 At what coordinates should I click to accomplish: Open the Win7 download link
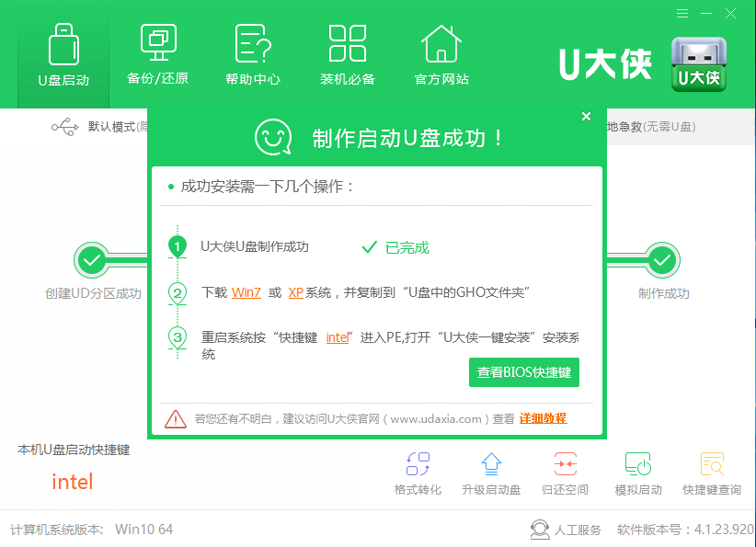pos(246,292)
